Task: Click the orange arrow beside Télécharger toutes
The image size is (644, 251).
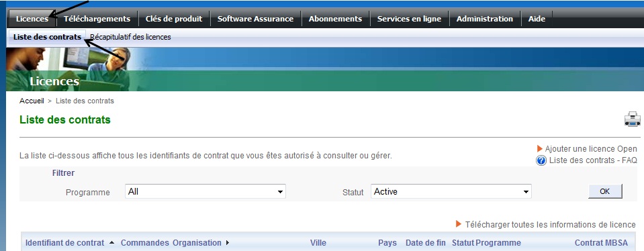Action: point(459,224)
